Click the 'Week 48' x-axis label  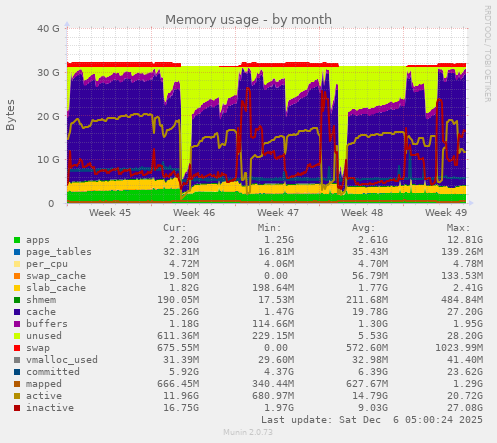click(x=362, y=212)
